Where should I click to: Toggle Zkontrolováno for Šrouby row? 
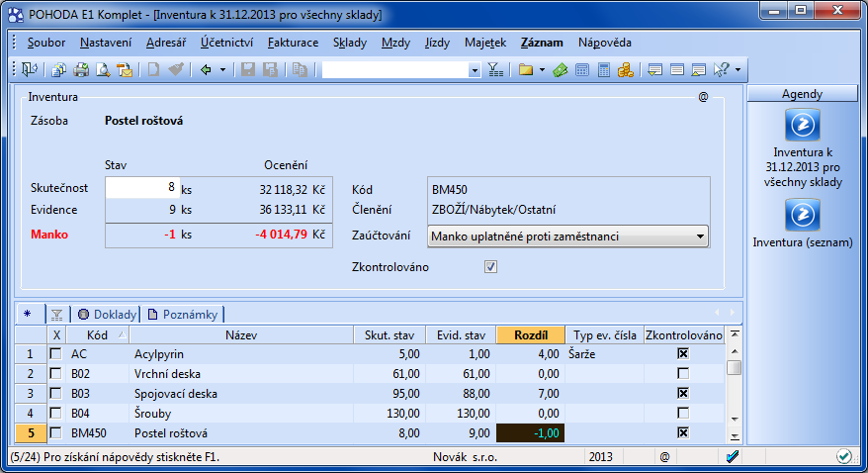coord(683,413)
